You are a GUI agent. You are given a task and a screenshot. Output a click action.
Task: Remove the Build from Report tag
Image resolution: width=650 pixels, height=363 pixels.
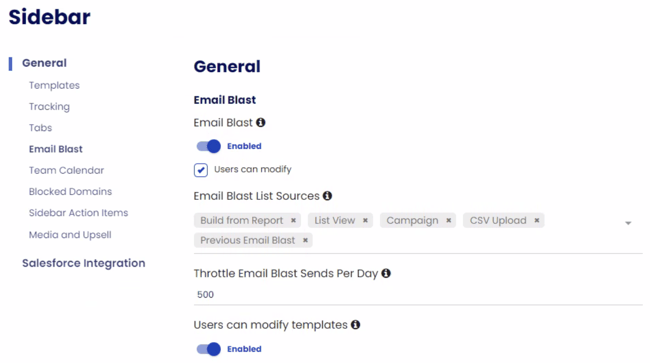293,220
